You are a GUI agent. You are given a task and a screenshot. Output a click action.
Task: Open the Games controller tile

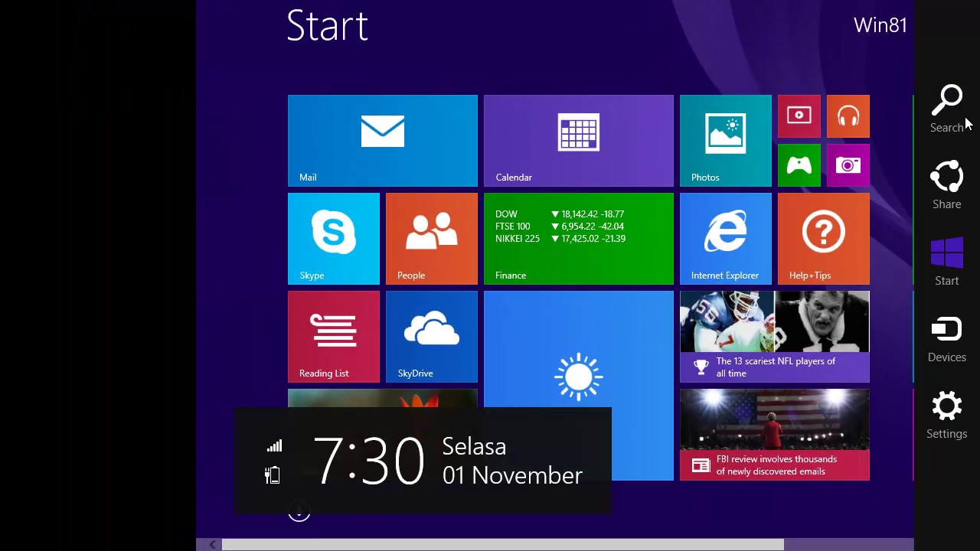point(799,165)
